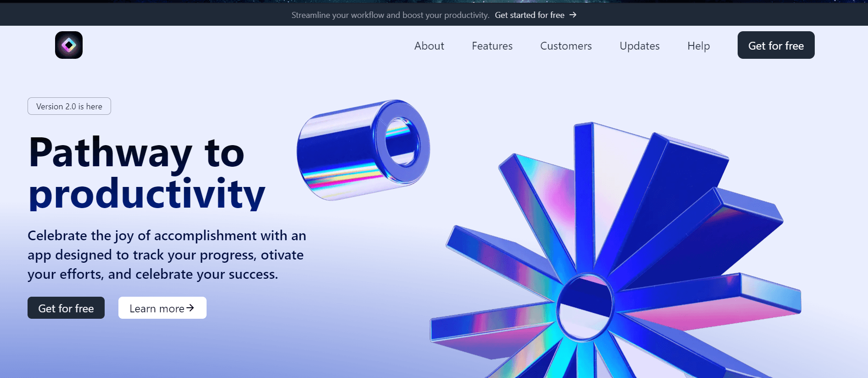Go to the Features section

pos(492,46)
